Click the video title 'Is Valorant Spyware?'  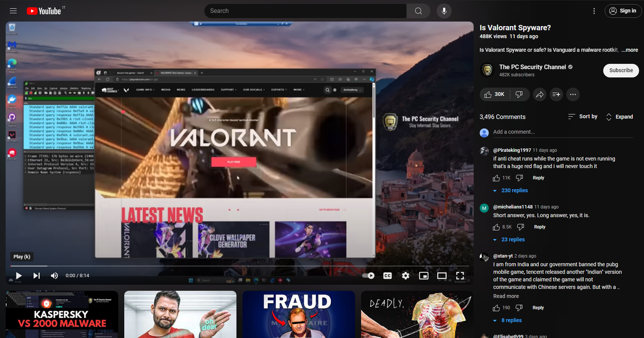click(x=515, y=28)
